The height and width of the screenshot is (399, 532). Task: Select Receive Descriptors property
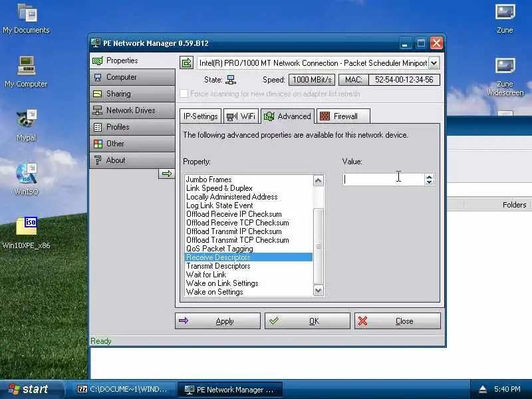pos(248,257)
